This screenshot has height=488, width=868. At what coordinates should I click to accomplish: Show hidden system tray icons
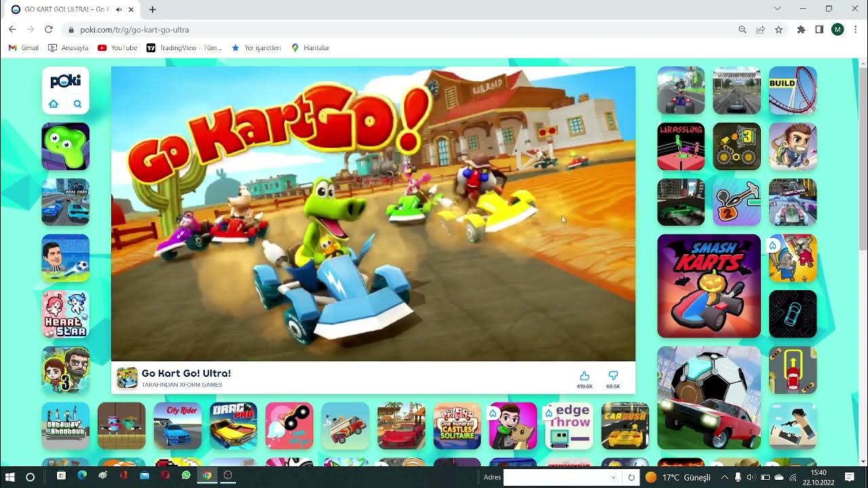[724, 477]
